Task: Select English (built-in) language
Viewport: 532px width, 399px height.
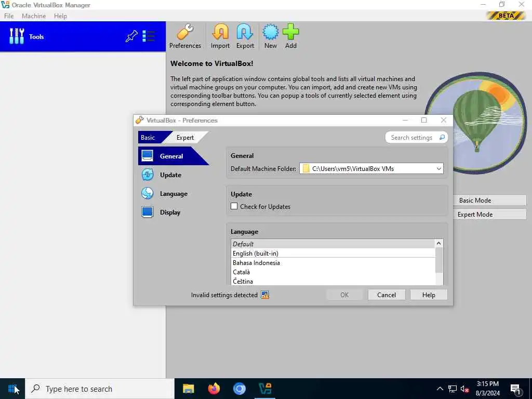Action: [333, 253]
